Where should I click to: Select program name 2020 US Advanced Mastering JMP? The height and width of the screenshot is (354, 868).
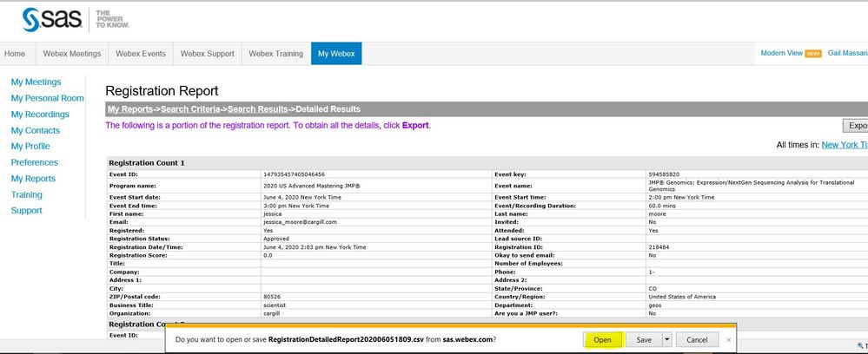coord(312,186)
